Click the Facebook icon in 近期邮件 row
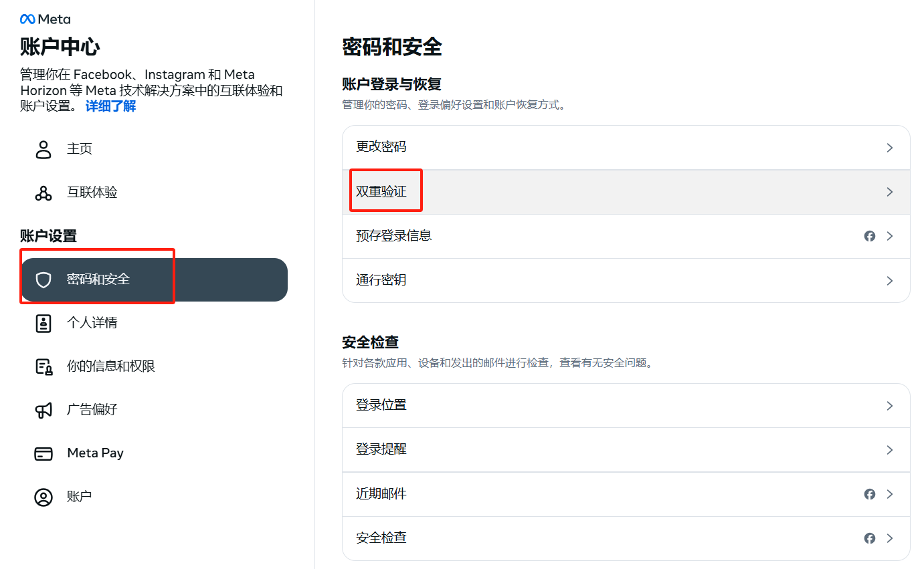 point(869,494)
